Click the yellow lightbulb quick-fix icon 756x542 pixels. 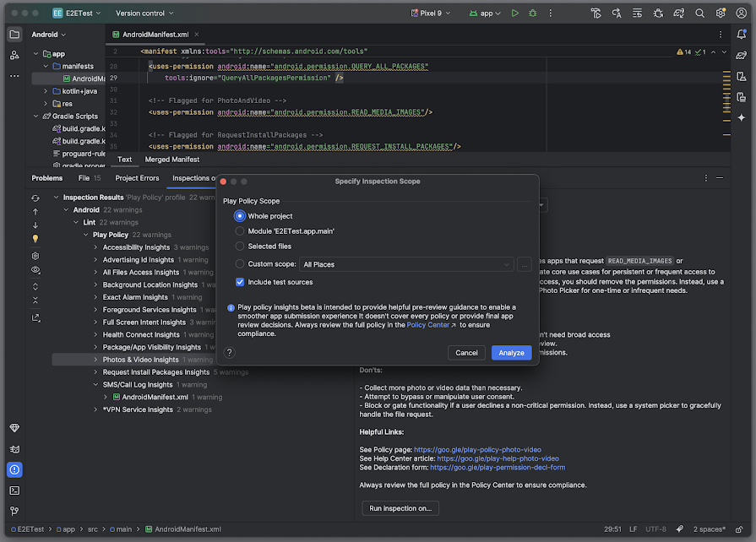(35, 238)
